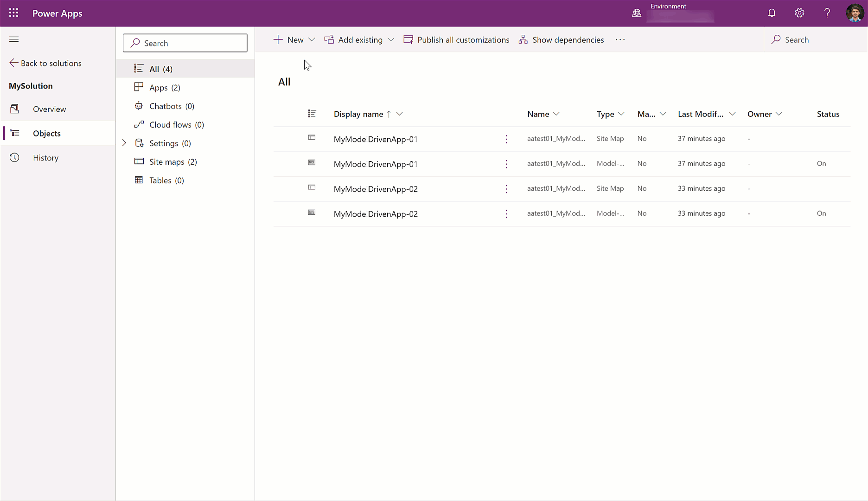Collapse the left navigation hamburger menu
This screenshot has width=868, height=501.
click(x=14, y=39)
